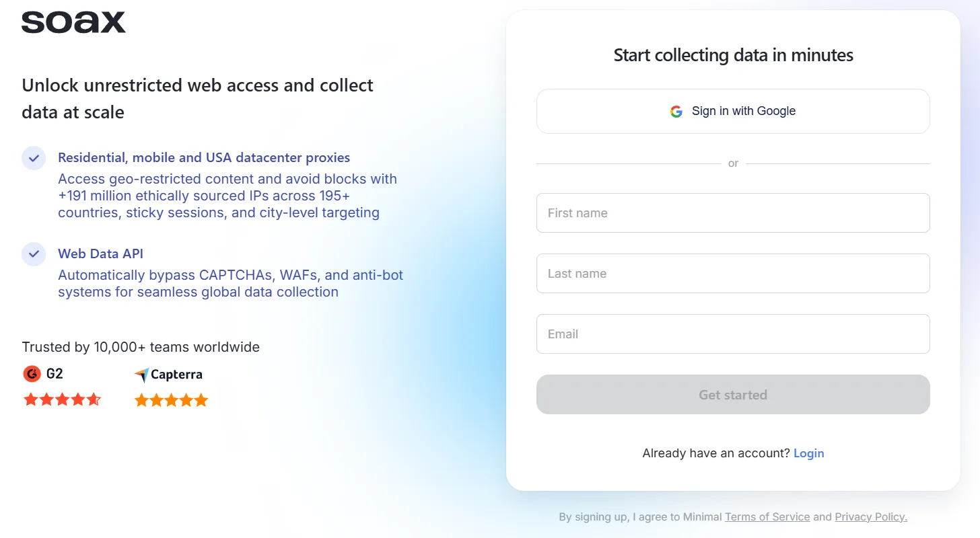Click the Residential, mobile and USA datacenter proxies heading

pyautogui.click(x=204, y=158)
